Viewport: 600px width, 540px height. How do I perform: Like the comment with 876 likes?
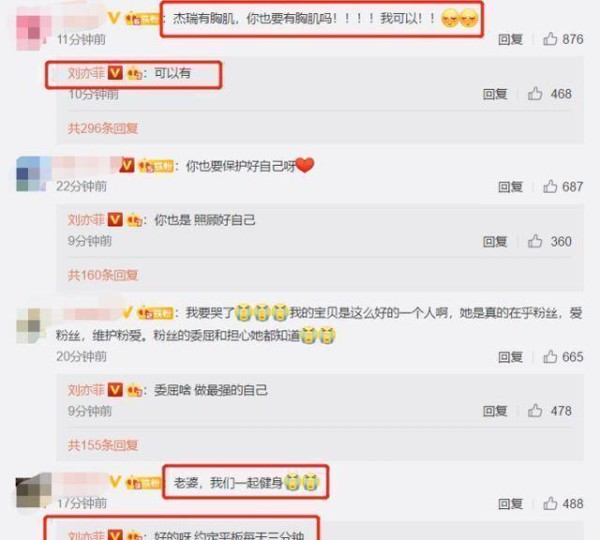pyautogui.click(x=550, y=39)
